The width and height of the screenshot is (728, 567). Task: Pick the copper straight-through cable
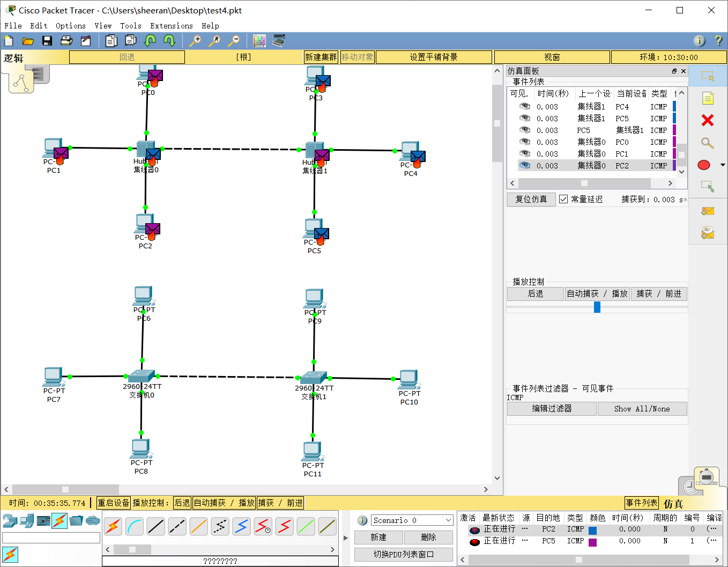pyautogui.click(x=155, y=527)
